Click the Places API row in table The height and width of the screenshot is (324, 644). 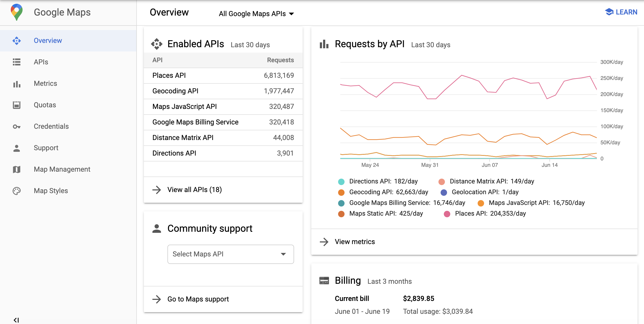point(223,75)
